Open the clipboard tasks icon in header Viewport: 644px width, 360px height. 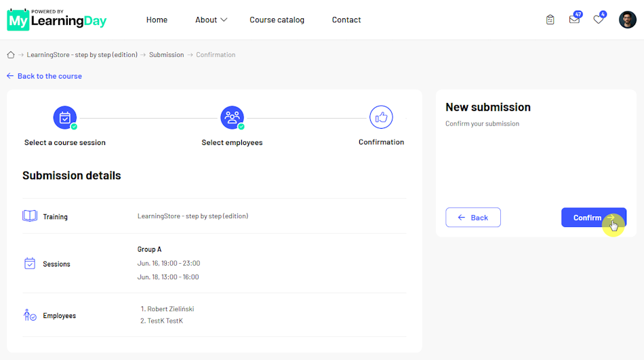550,19
